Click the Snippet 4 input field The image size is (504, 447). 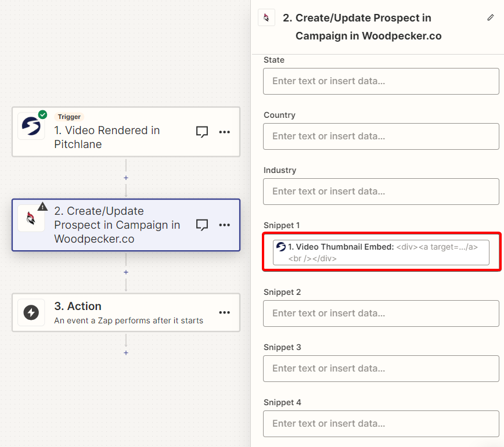pyautogui.click(x=381, y=424)
